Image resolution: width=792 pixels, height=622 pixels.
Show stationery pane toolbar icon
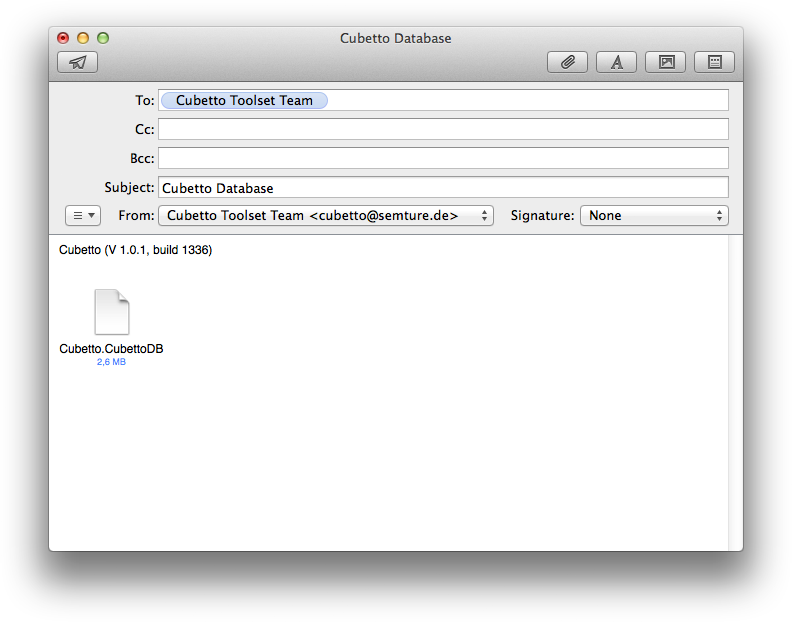714,62
